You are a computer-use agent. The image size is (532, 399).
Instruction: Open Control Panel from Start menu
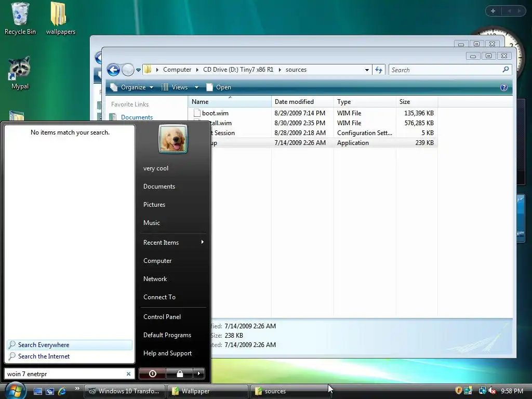coord(162,316)
